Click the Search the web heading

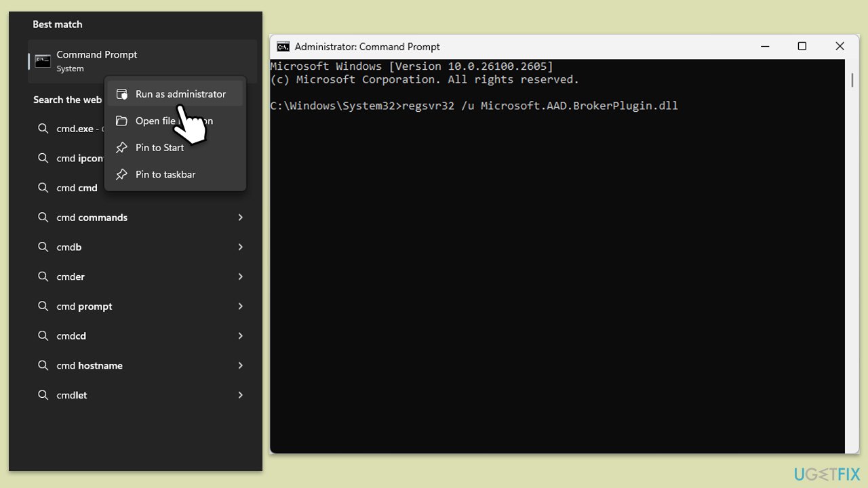67,100
